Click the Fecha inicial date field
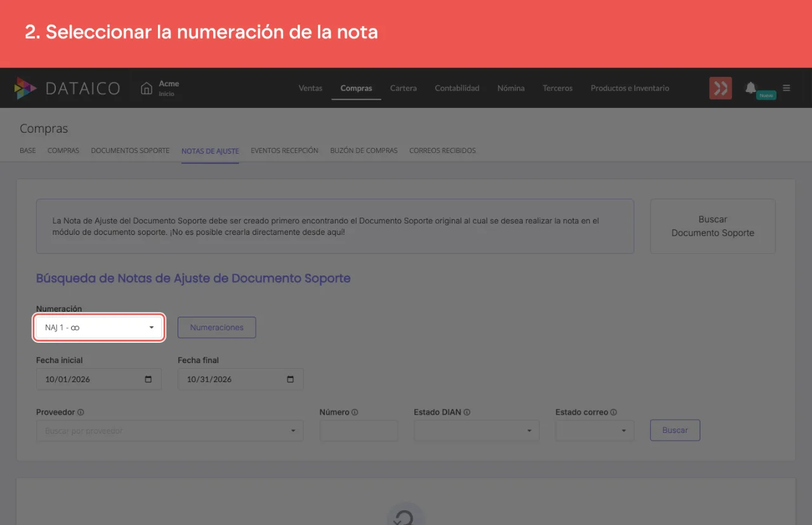 99,379
